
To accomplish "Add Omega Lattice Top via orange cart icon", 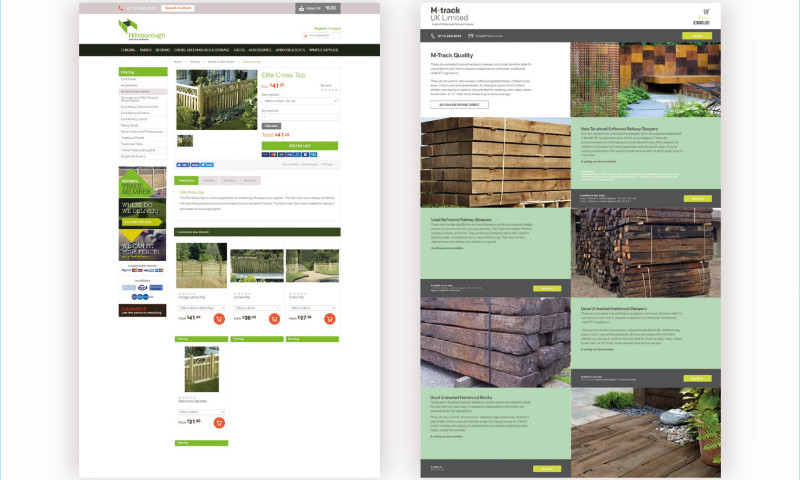I will (219, 319).
